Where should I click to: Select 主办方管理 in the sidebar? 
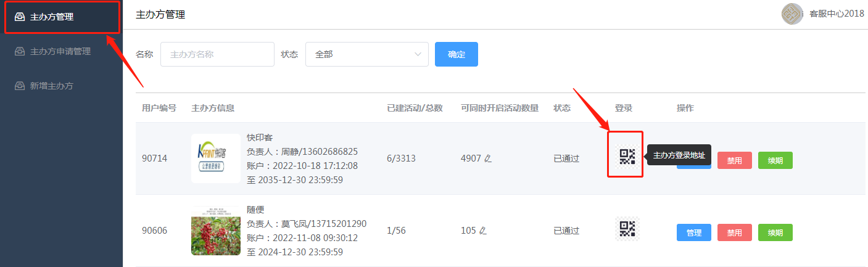(x=61, y=17)
